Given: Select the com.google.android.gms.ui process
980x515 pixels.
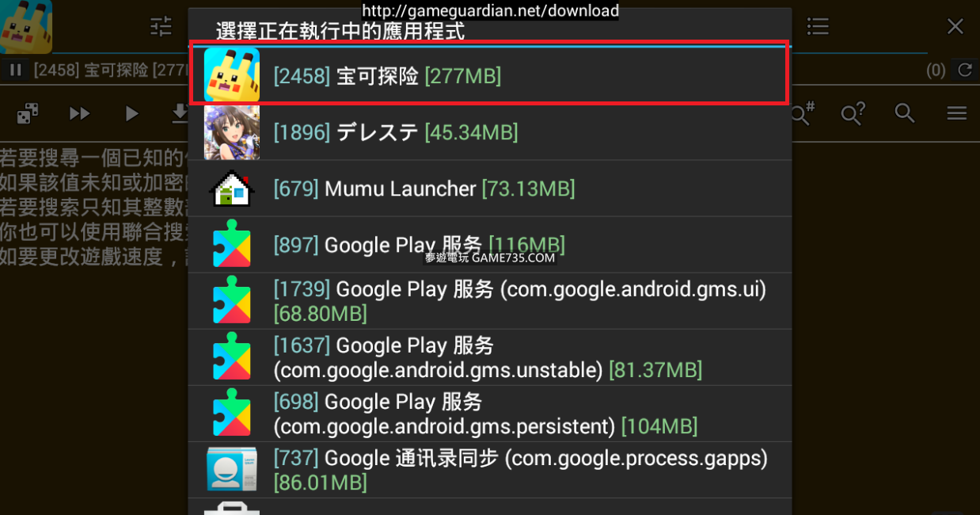Looking at the screenshot, I should click(x=489, y=301).
